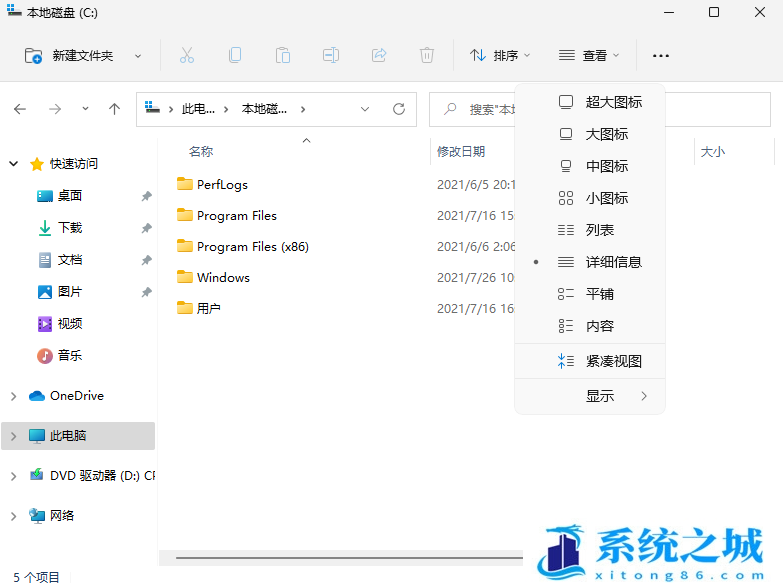This screenshot has height=588, width=783.
Task: Click 此电... breadcrumb in address bar
Action: [198, 109]
